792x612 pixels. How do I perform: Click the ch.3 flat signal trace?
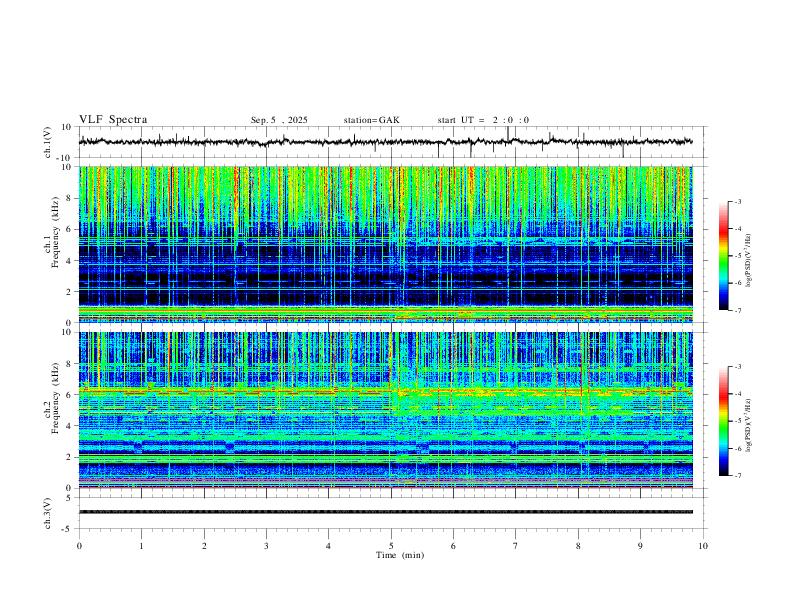tap(385, 512)
